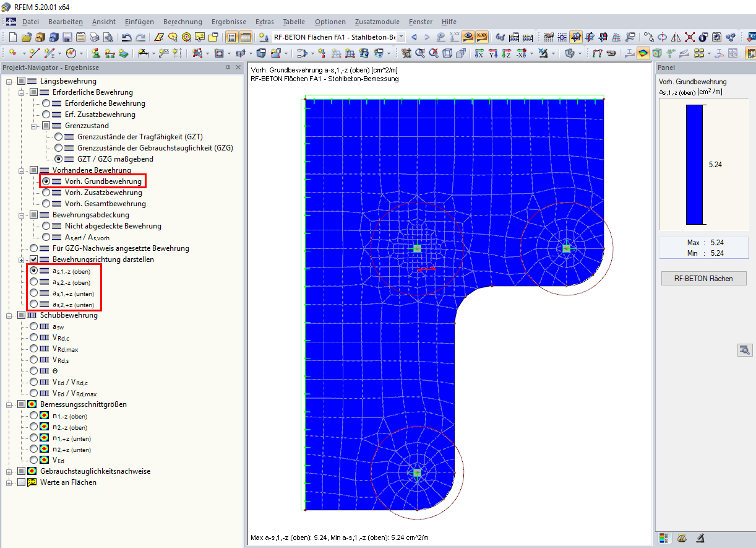Select a s,1,+z (unten) radio button
The width and height of the screenshot is (756, 548).
[34, 293]
